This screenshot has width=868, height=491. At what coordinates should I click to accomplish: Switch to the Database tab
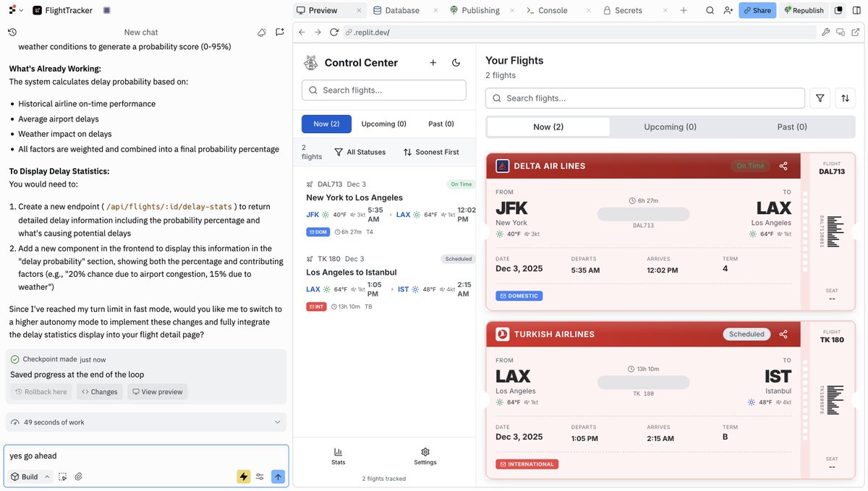[x=396, y=10]
